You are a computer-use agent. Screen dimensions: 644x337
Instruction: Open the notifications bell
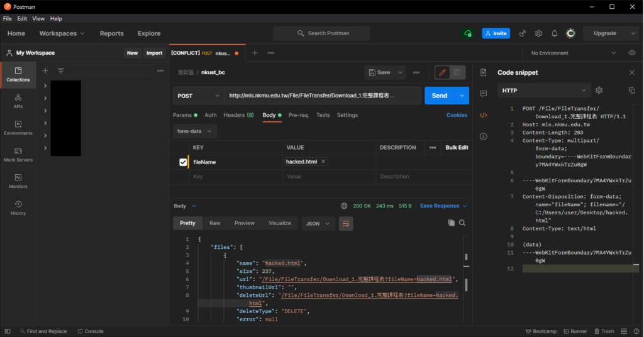555,33
